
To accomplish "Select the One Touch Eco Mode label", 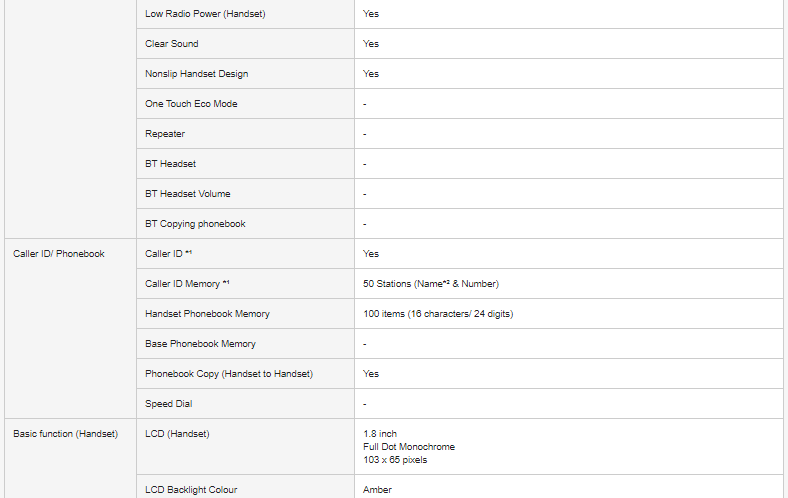I will click(191, 104).
